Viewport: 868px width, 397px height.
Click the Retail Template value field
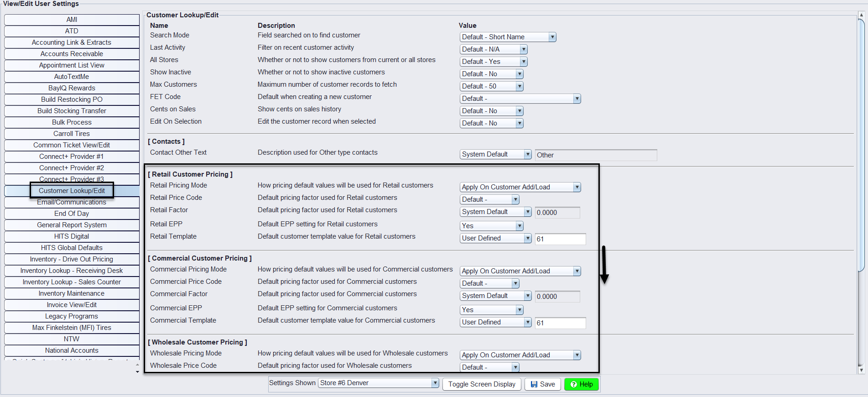(x=560, y=239)
